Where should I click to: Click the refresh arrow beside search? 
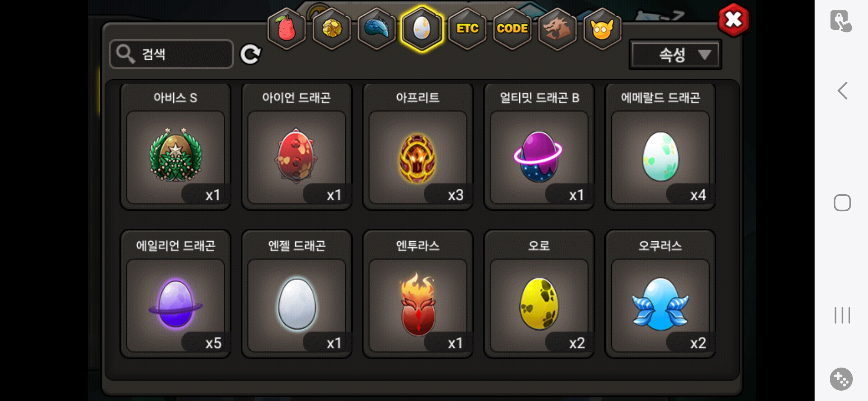(x=250, y=54)
